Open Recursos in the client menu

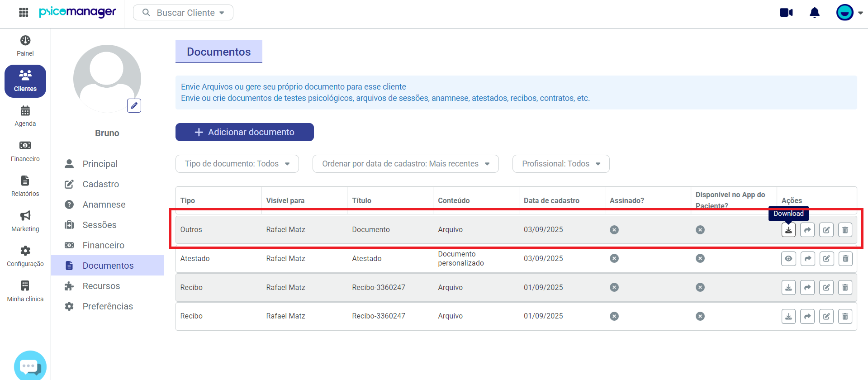101,286
